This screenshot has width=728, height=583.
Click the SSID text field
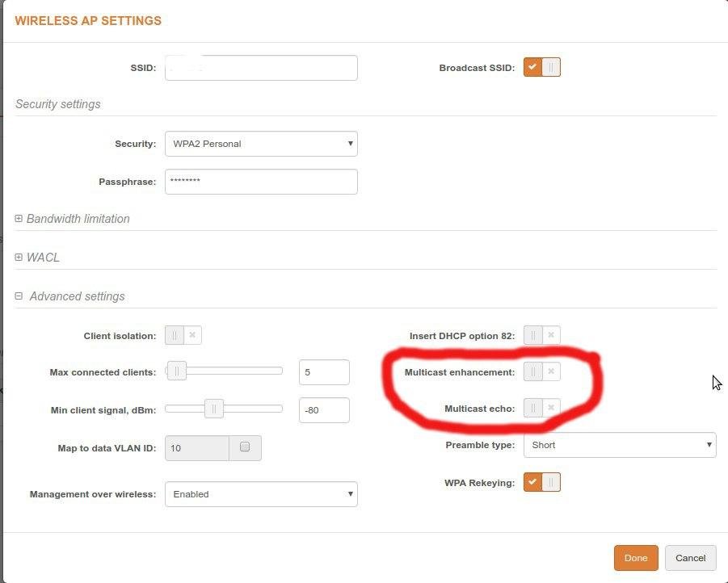point(261,68)
